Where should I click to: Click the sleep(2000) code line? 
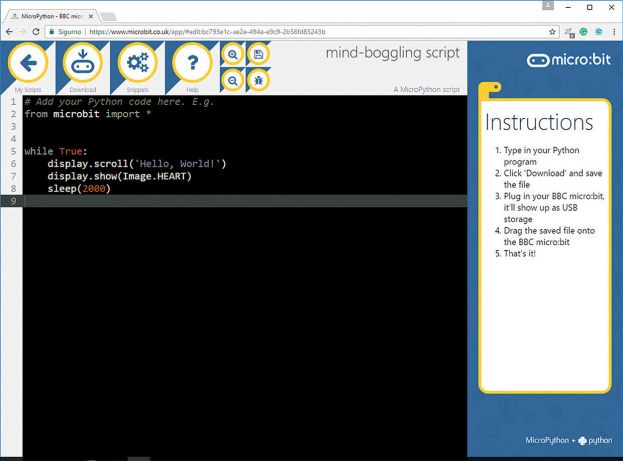coord(78,189)
